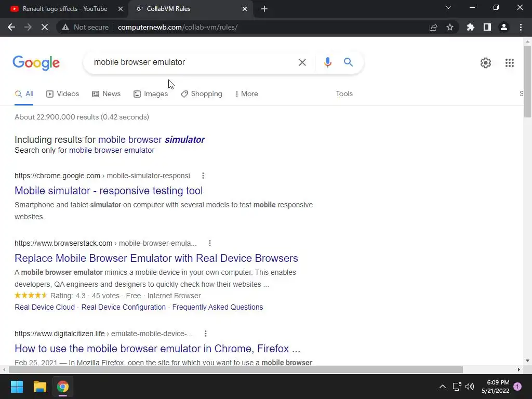The image size is (532, 399).
Task: Open Chrome three-dot menu
Action: pyautogui.click(x=521, y=27)
